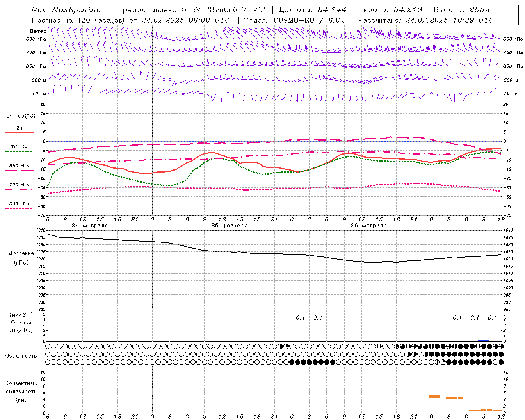Click the Облачность panel label
The height and width of the screenshot is (420, 525).
click(21, 356)
